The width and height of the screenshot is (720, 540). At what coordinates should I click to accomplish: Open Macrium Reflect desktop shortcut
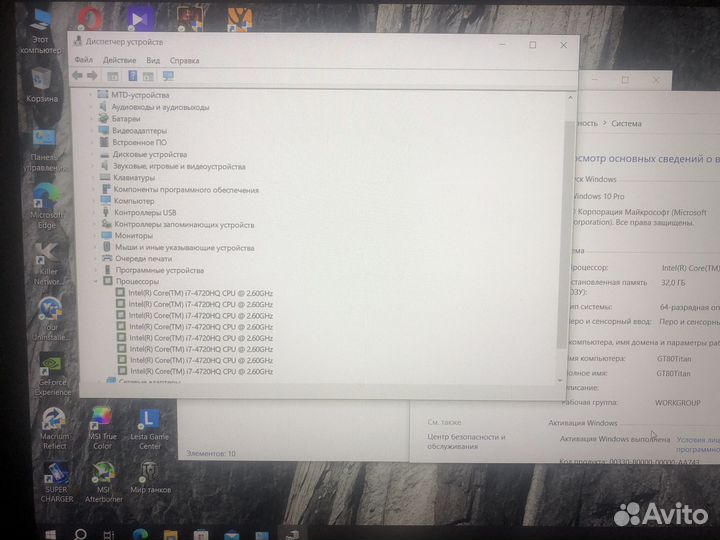tap(54, 429)
